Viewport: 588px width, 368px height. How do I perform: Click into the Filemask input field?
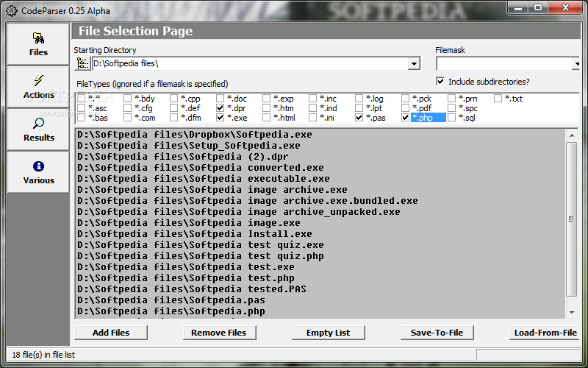click(x=504, y=63)
